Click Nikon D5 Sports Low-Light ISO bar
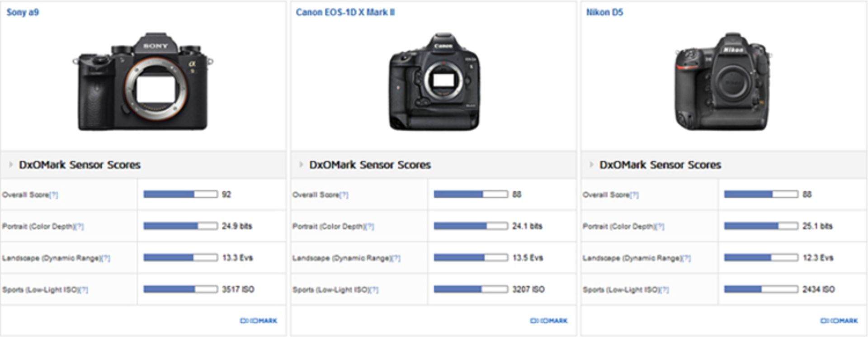The width and height of the screenshot is (868, 337). pos(761,289)
